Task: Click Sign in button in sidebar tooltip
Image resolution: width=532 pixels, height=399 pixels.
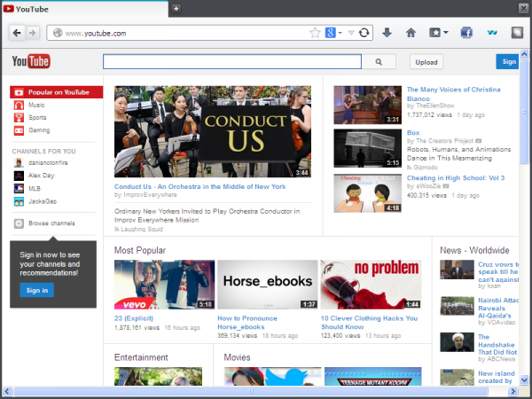Action: [x=36, y=290]
